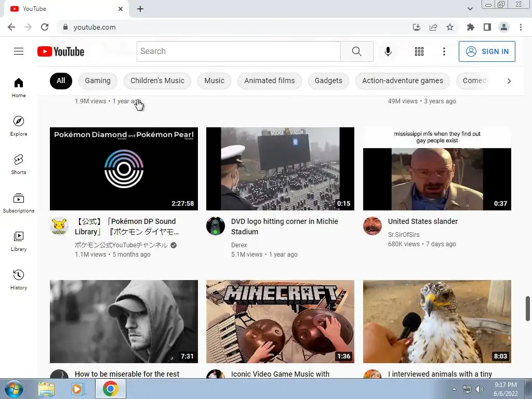Click browser back arrow
The width and height of the screenshot is (532, 399).
pyautogui.click(x=11, y=27)
